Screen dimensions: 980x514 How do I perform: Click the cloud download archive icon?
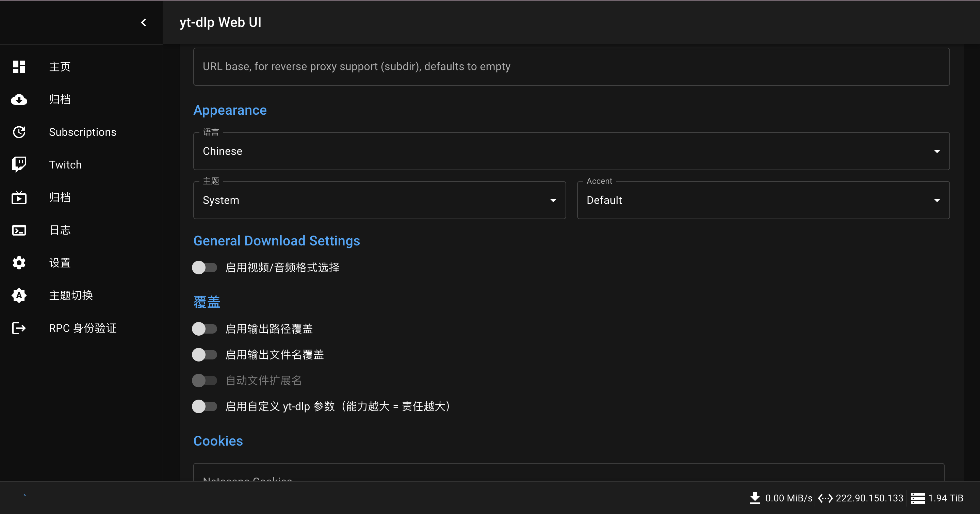[19, 99]
